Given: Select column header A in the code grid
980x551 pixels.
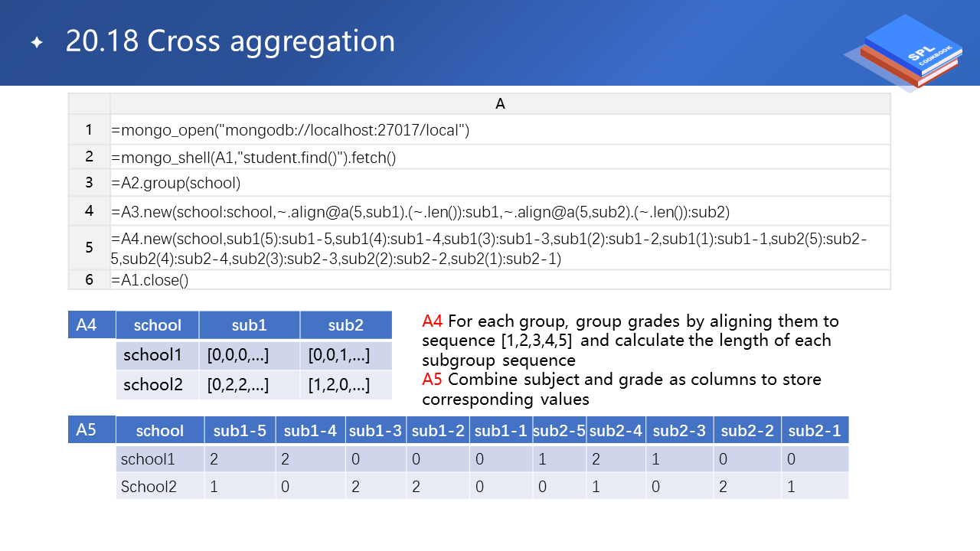Looking at the screenshot, I should click(500, 104).
